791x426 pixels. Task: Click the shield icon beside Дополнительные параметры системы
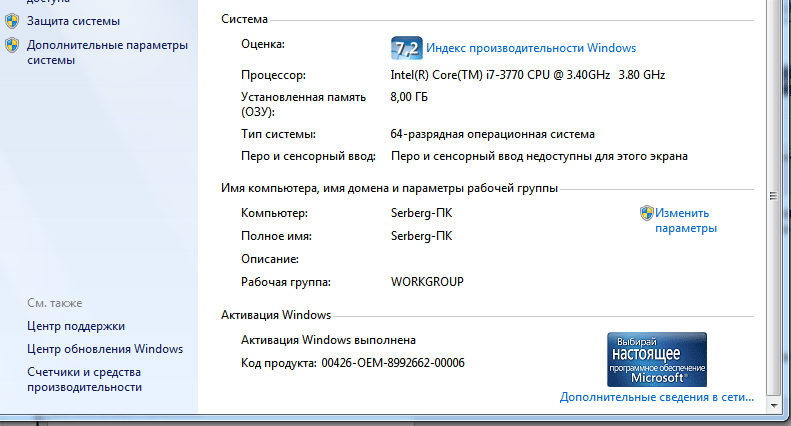[x=12, y=45]
